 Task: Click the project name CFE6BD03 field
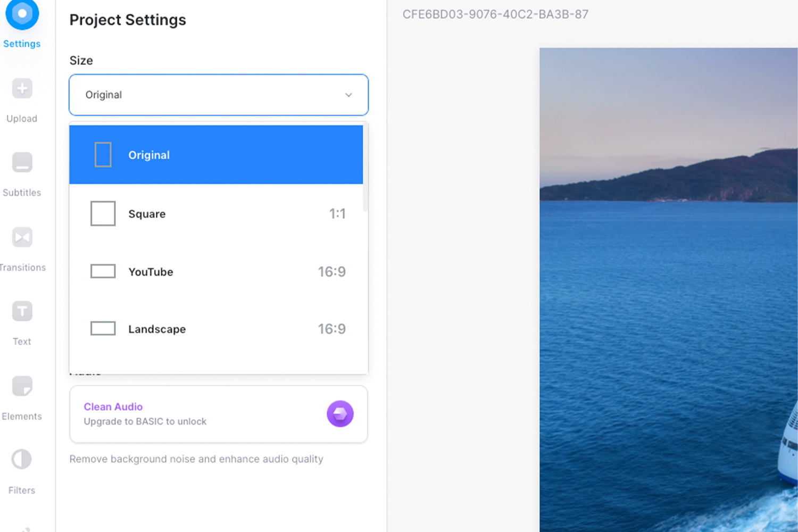[x=495, y=14]
